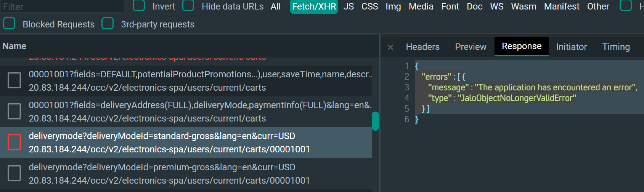The height and width of the screenshot is (192, 644).
Task: Click "JaloObjectNoLongerValidError" type value
Action: click(517, 98)
